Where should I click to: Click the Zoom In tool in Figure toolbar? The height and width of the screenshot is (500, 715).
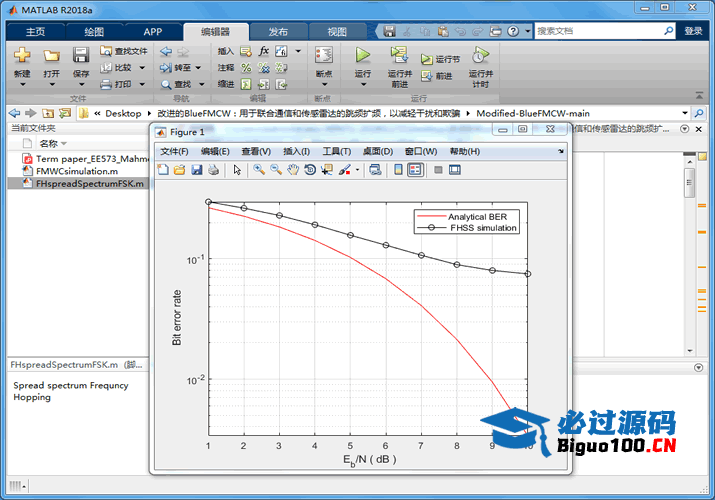tap(259, 170)
